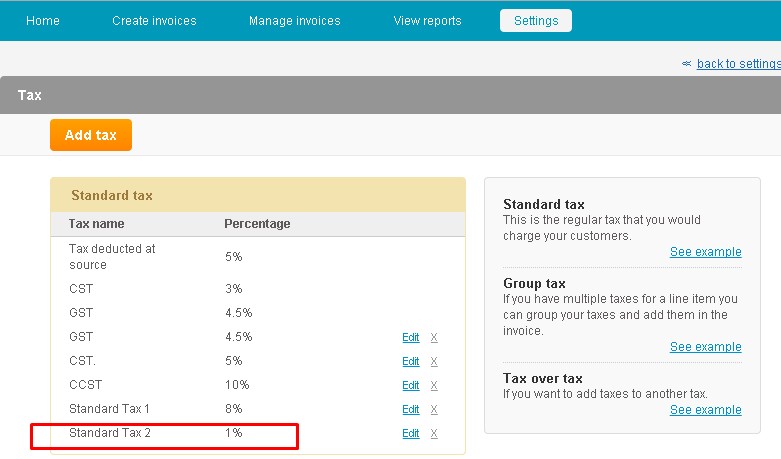Delete the GST 4.5% tax with X
Screen dimensions: 781x459
pos(434,338)
